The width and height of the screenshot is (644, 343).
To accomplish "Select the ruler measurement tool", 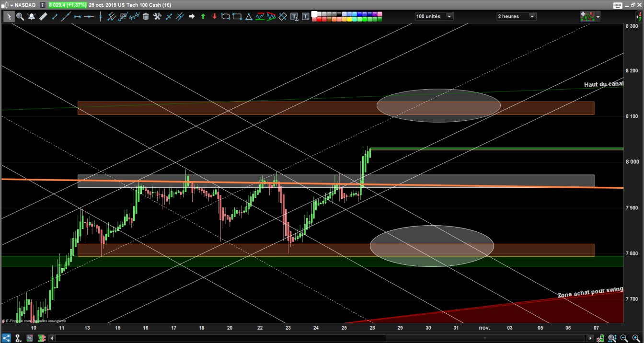I will click(x=43, y=16).
